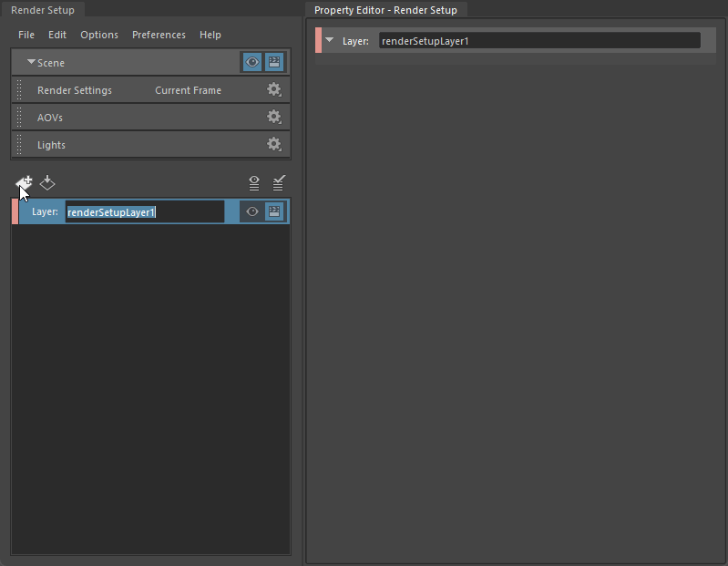This screenshot has height=566, width=728.
Task: Open Render Settings via its gear icon
Action: coord(273,90)
